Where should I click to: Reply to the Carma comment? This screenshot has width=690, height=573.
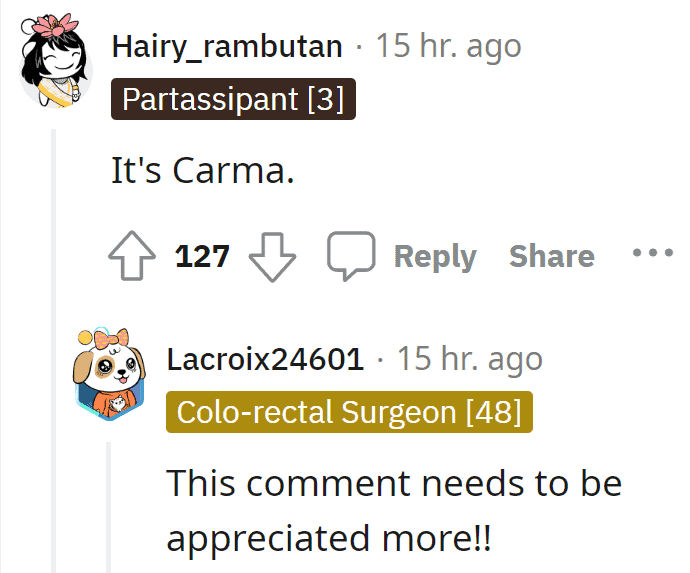(435, 257)
